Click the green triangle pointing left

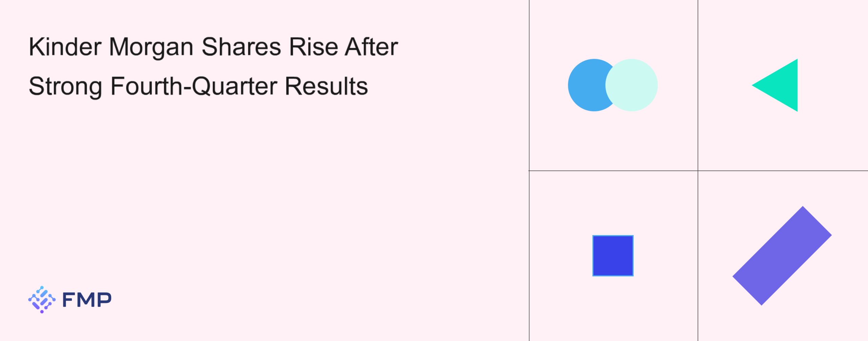click(782, 85)
